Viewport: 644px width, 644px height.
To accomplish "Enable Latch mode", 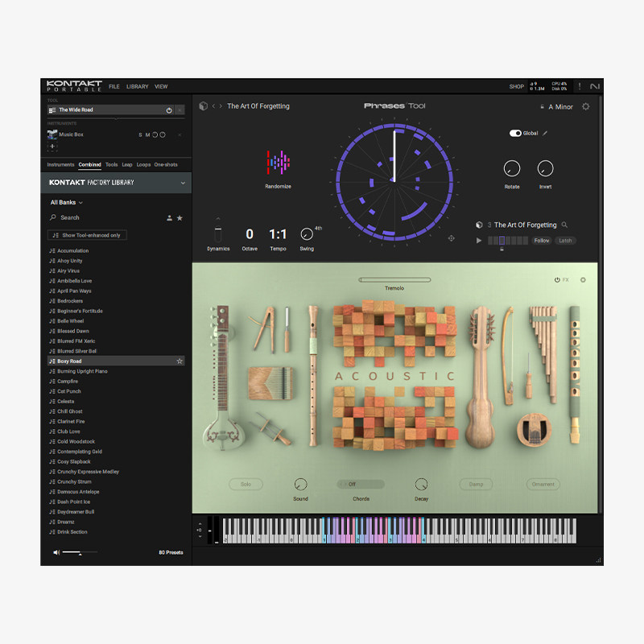I will tap(565, 241).
